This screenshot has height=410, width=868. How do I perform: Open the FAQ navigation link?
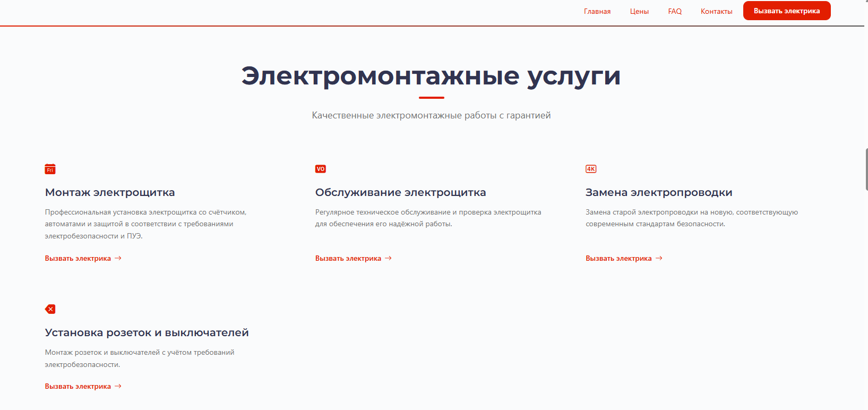click(x=675, y=11)
